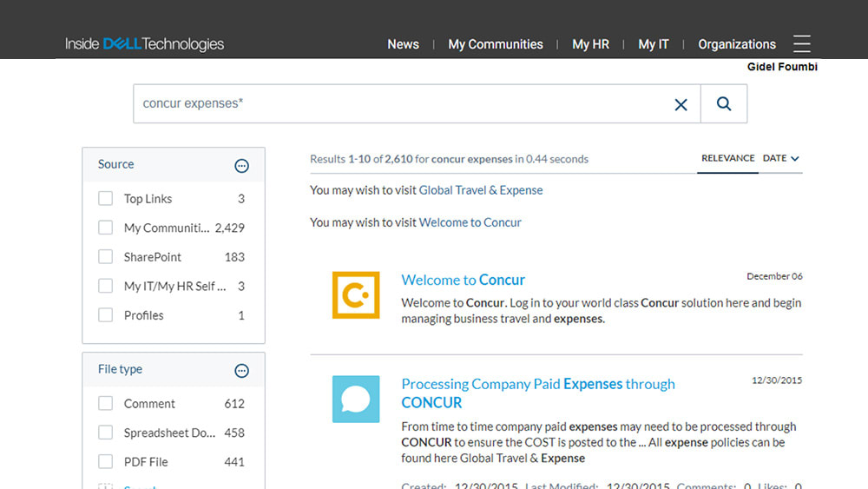Click inside the concur expenses search box

pyautogui.click(x=399, y=104)
